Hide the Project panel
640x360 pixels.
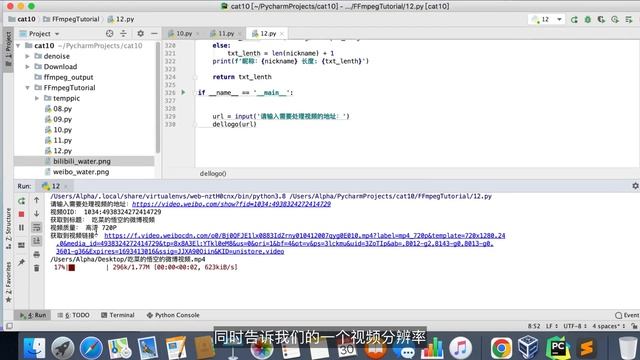click(x=154, y=33)
